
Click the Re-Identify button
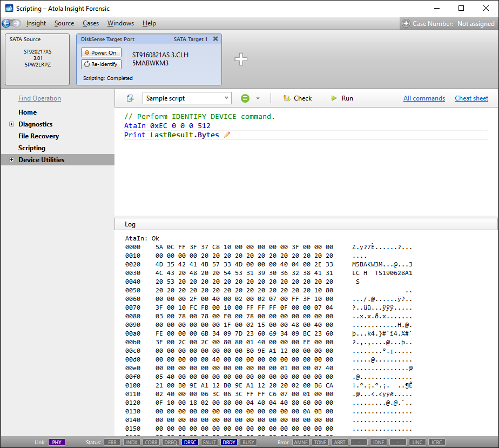[101, 64]
